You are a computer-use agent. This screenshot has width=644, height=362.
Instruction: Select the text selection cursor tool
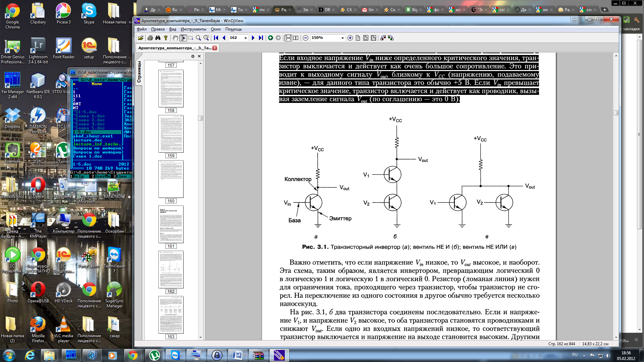[183, 38]
